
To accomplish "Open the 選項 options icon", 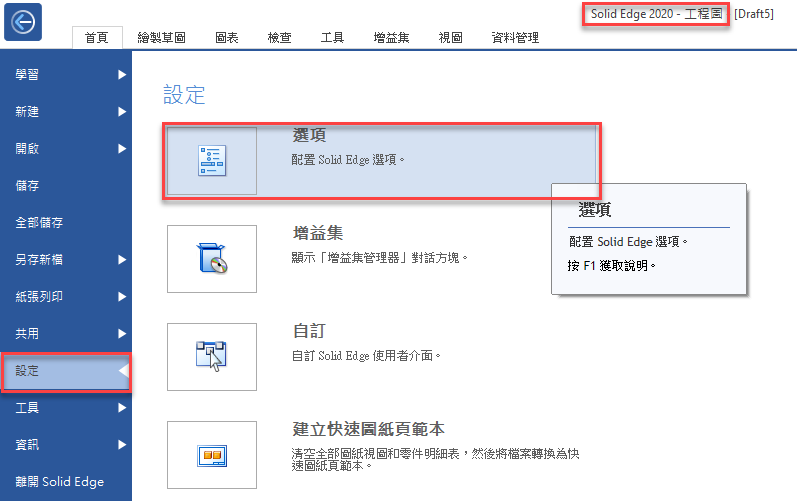I will click(x=212, y=161).
